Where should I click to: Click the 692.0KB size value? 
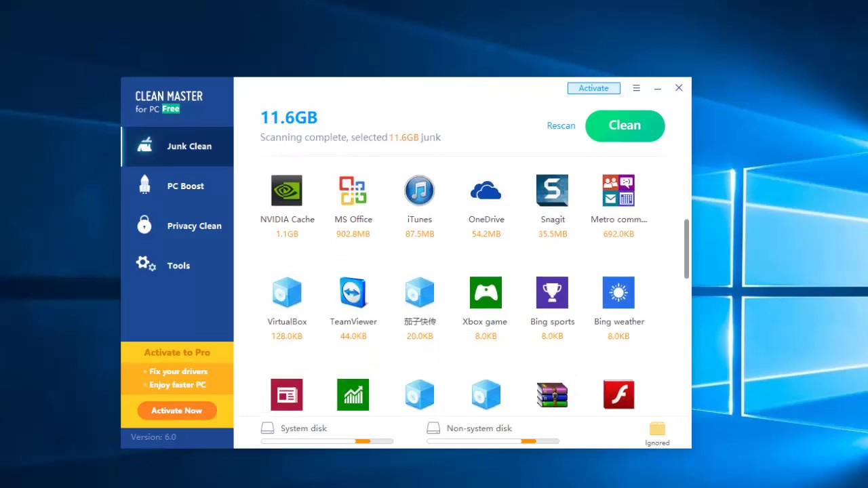click(x=618, y=234)
